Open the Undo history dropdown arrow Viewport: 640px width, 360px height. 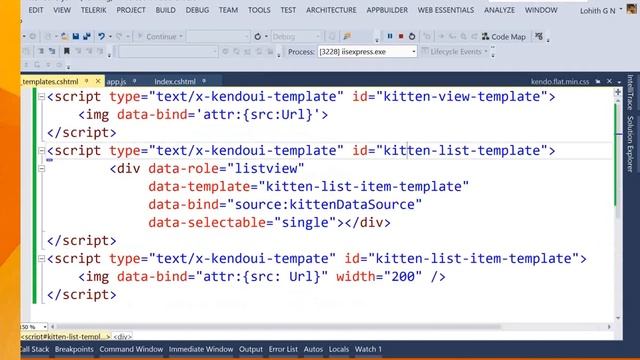pos(110,37)
